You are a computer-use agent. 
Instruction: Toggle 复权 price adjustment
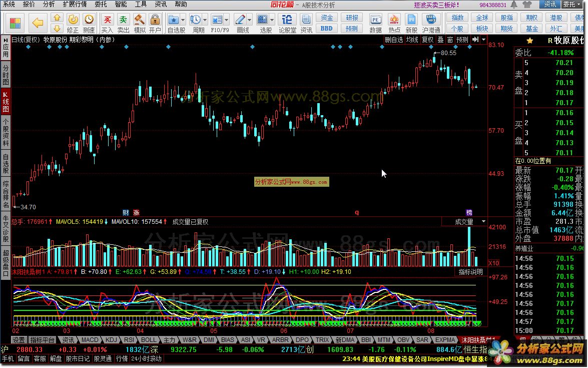(427, 40)
